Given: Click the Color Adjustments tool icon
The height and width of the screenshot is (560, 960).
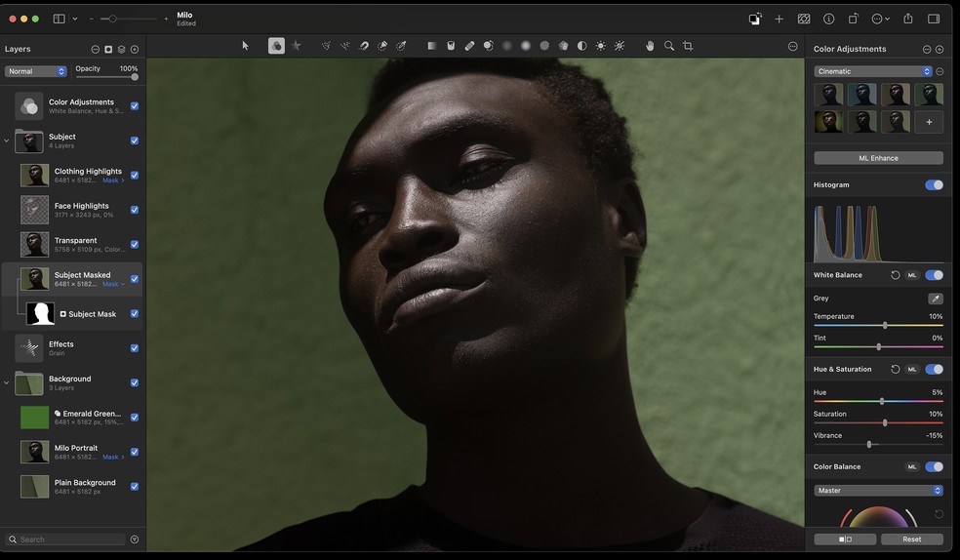Looking at the screenshot, I should pos(276,46).
